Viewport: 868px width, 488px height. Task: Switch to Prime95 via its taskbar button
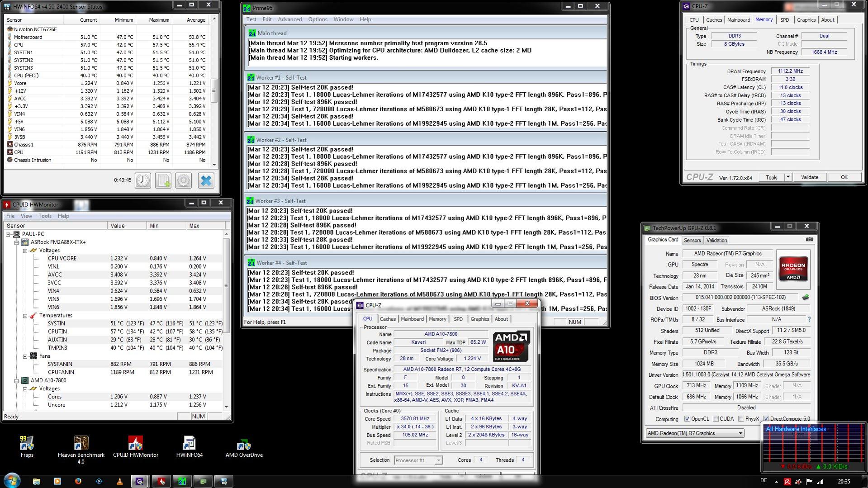[182, 481]
